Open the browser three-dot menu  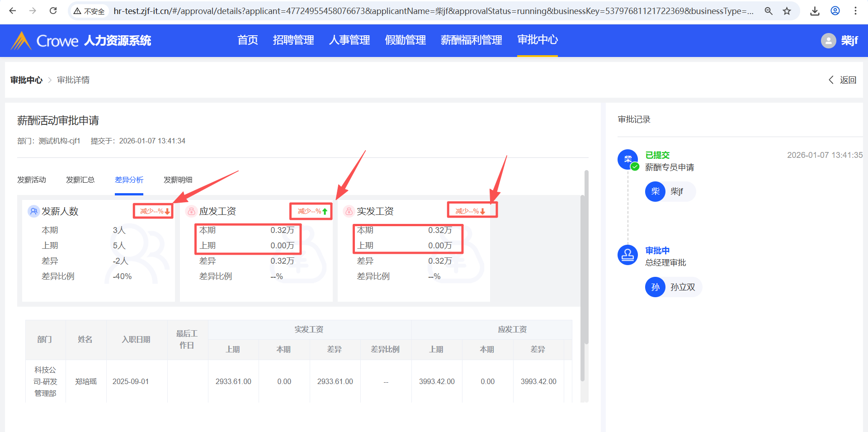point(855,11)
